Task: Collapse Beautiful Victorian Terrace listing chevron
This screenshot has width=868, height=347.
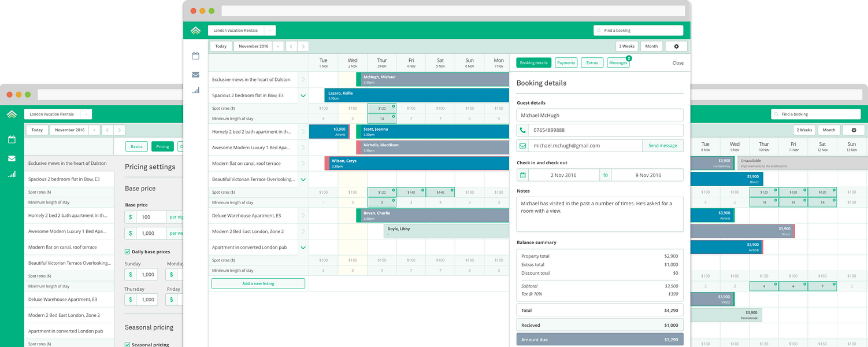Action: [303, 179]
